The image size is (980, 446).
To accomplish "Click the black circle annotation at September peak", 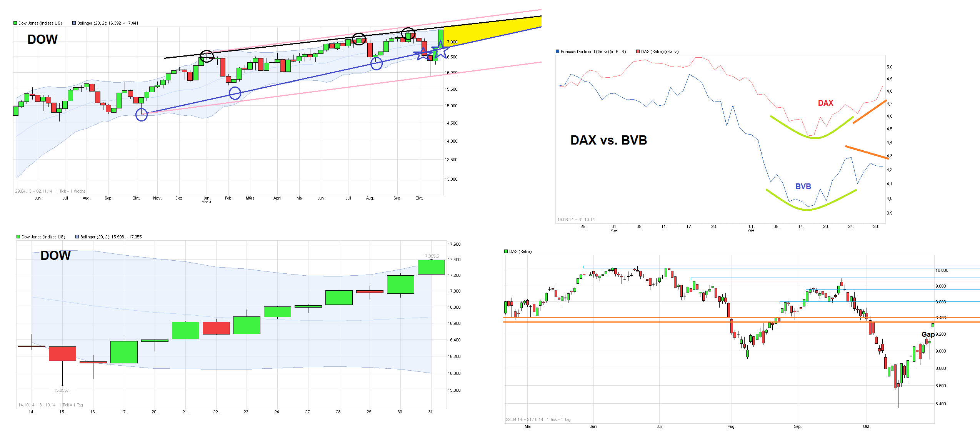I will pos(409,34).
